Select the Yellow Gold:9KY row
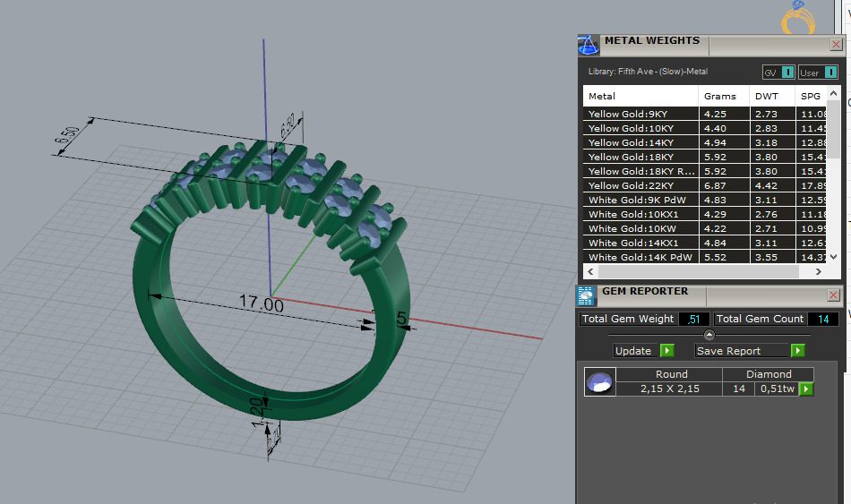Viewport: 851px width, 504px height. 704,114
